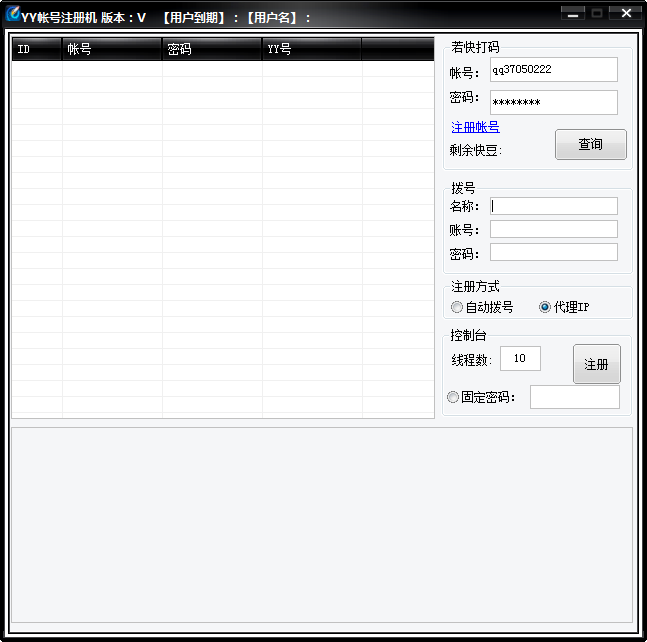Enable the 固定密码 option
Viewport: 647px width, 642px height.
(453, 397)
